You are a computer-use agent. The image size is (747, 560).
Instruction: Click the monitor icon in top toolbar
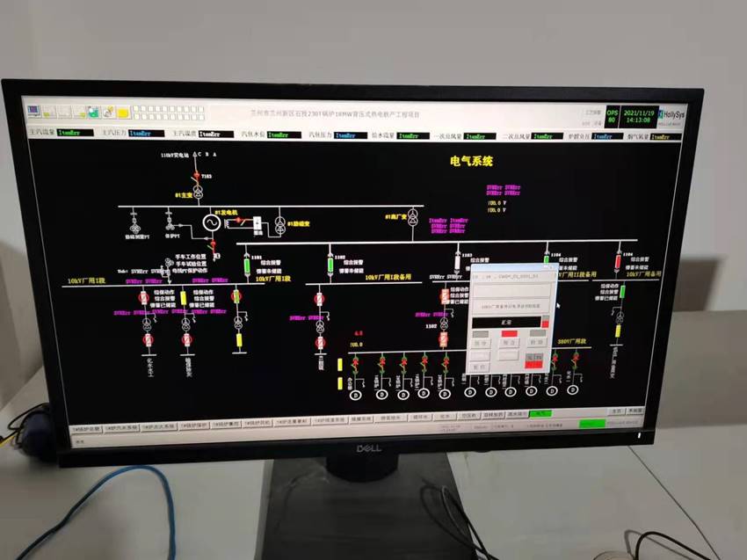coord(33,111)
